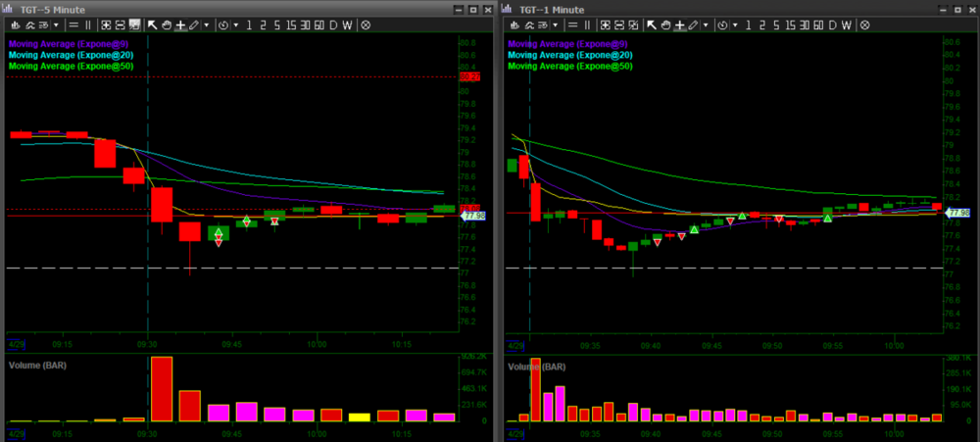
Task: Click the Volume (BAR) label in 1 Minute chart
Action: tap(538, 366)
